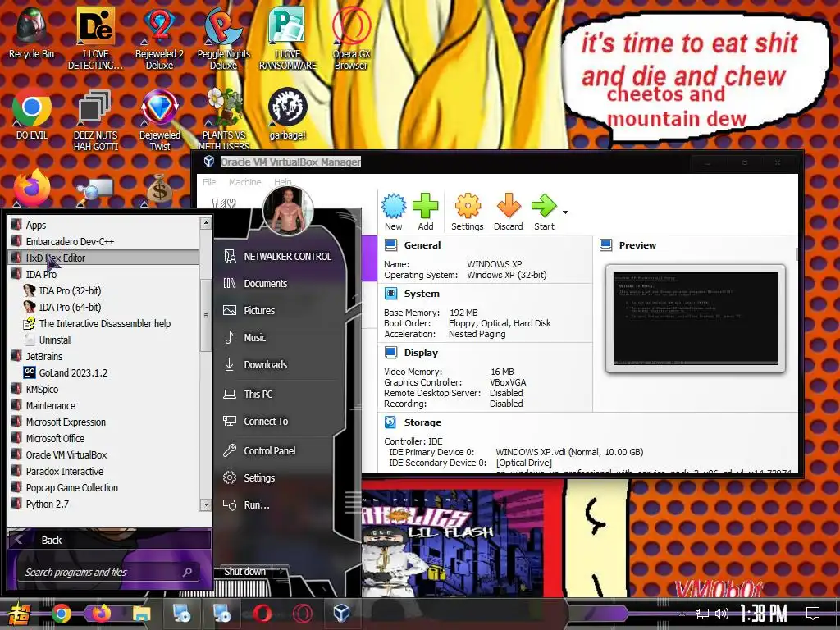Viewport: 840px width, 630px height.
Task: Click the Discard arrow icon
Action: (509, 206)
